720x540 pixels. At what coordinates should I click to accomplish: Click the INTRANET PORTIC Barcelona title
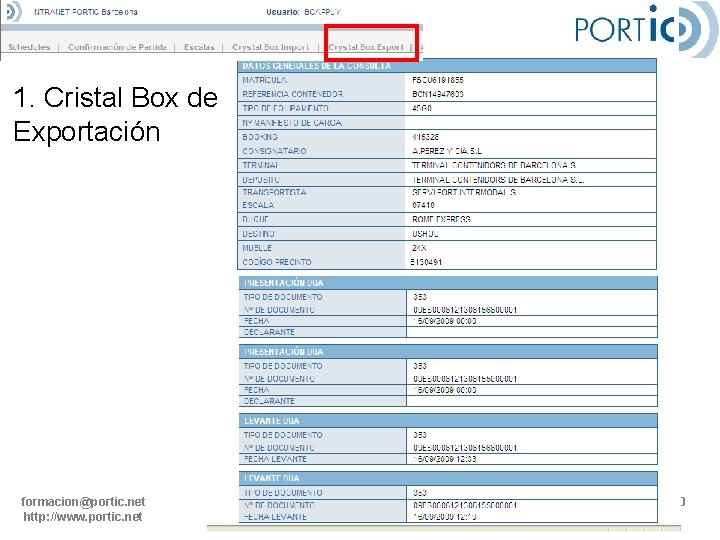(x=85, y=12)
